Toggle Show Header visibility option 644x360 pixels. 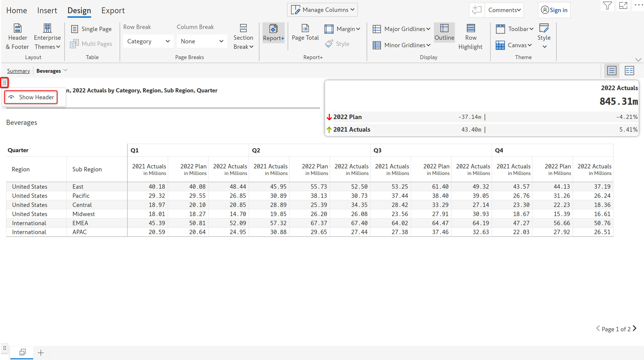31,97
